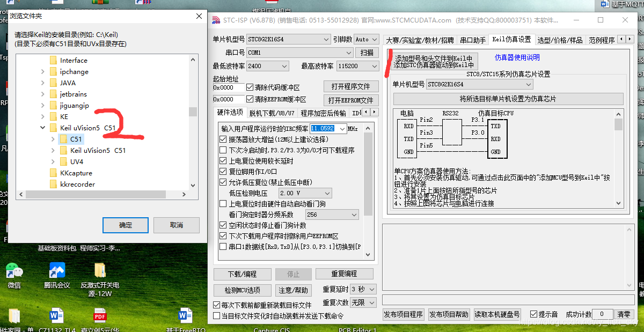This screenshot has height=332, width=644.
Task: Click the Interface folder icon in tree
Action: click(53, 60)
